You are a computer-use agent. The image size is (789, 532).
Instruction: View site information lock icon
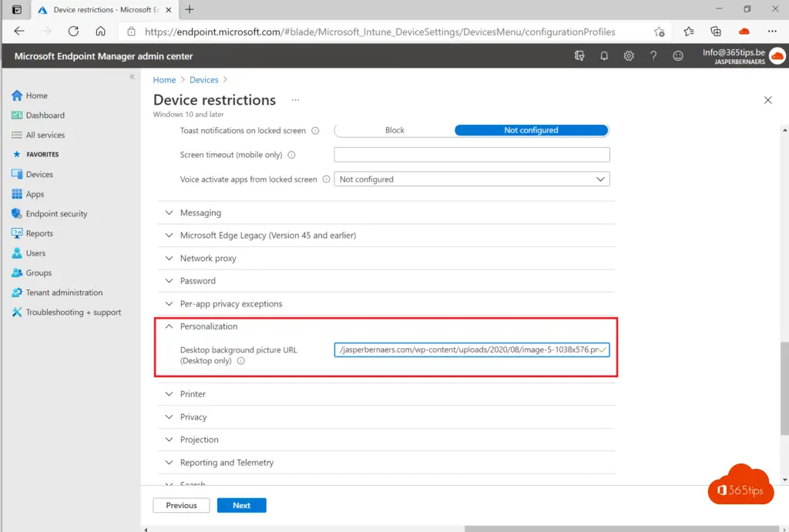[x=131, y=32]
